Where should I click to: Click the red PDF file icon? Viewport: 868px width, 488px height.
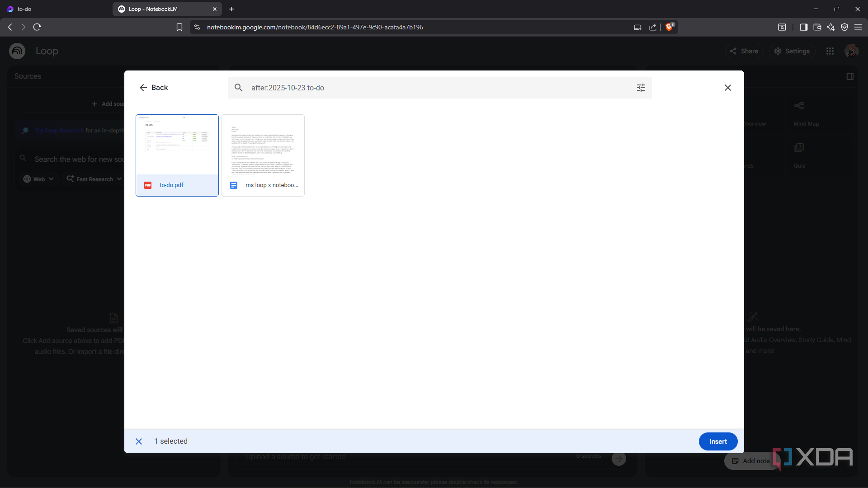(148, 185)
